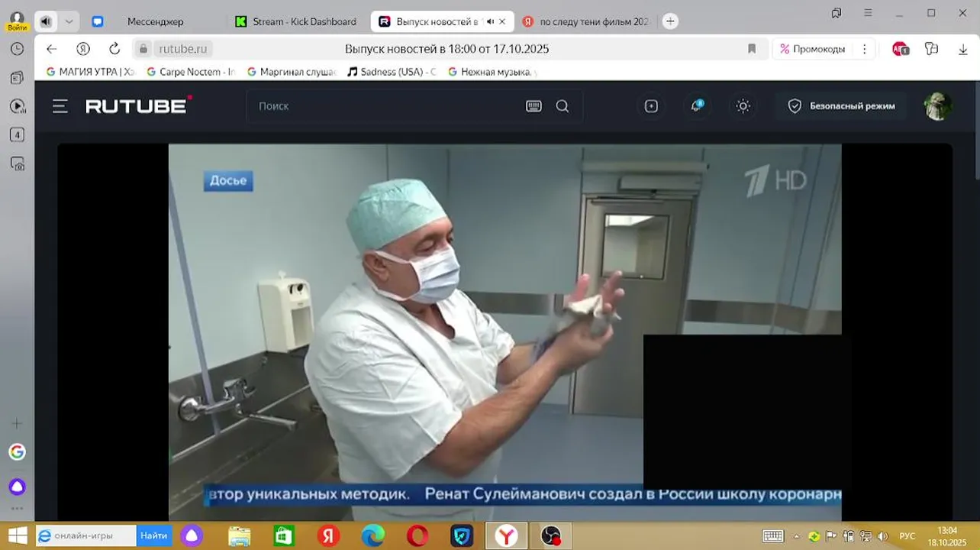Image resolution: width=980 pixels, height=550 pixels.
Task: Click the search magnifier icon
Action: point(563,106)
